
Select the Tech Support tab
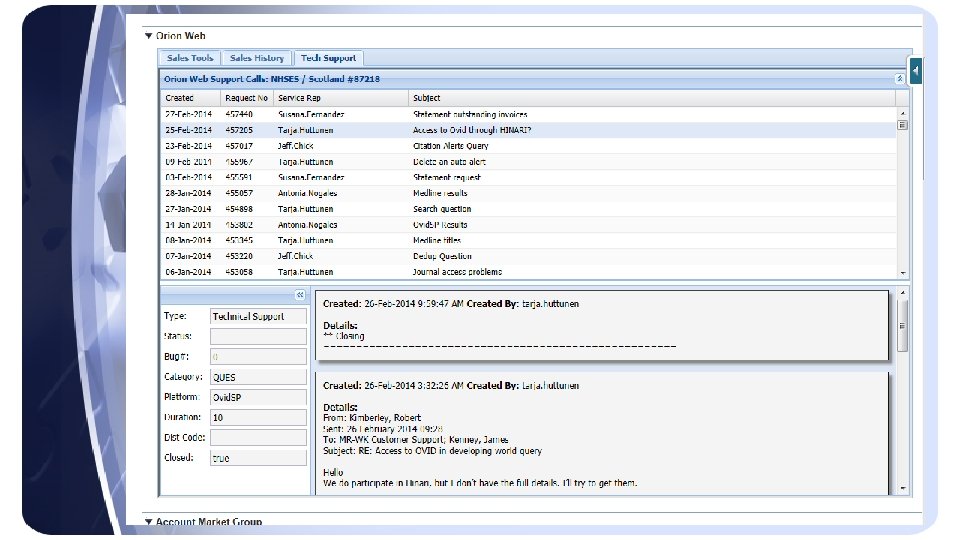coord(328,58)
